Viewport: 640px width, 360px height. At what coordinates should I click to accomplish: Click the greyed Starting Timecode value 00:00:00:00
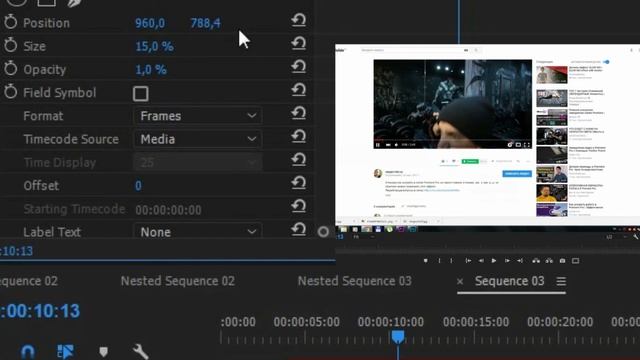[x=168, y=210]
